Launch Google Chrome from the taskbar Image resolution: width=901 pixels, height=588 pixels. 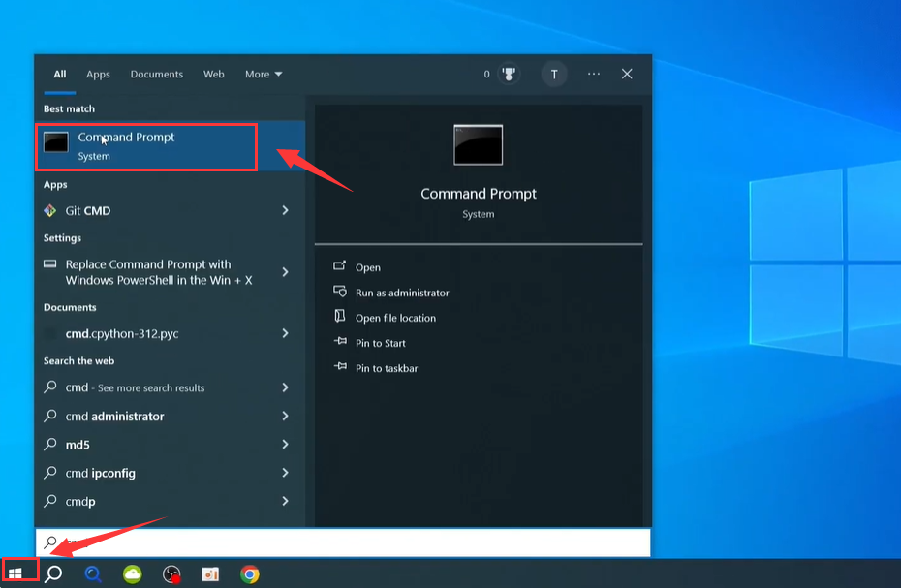(x=249, y=573)
